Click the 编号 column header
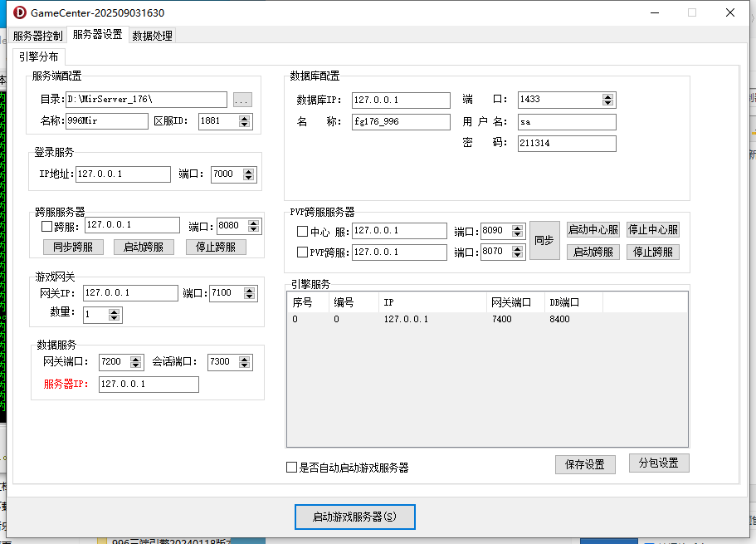The height and width of the screenshot is (544, 756). pyautogui.click(x=354, y=302)
